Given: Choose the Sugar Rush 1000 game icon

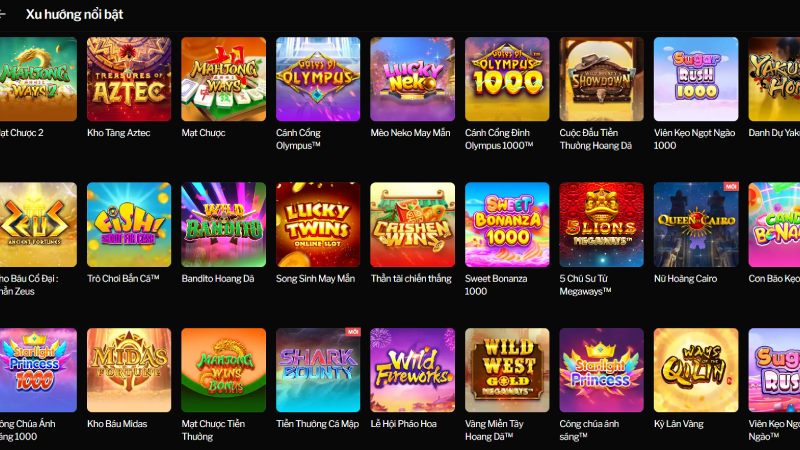Looking at the screenshot, I should click(696, 79).
